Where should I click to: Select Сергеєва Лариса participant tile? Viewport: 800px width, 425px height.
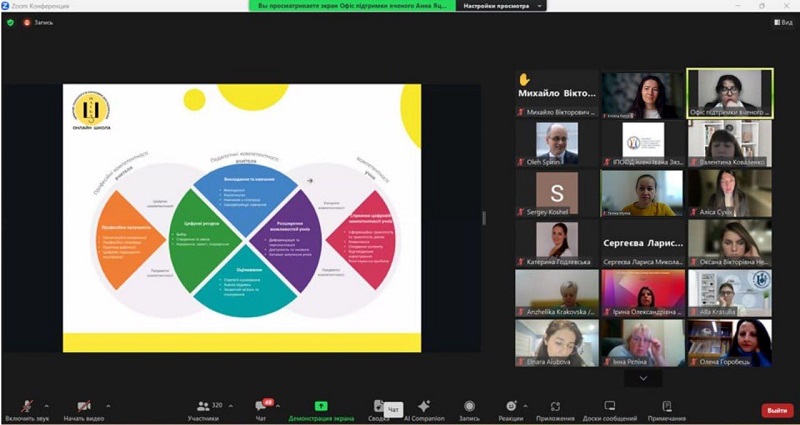coord(643,243)
